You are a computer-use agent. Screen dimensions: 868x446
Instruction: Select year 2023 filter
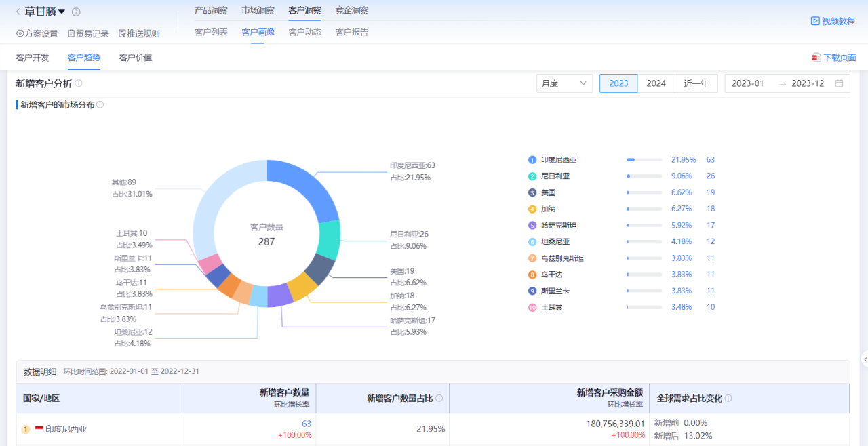tap(618, 83)
